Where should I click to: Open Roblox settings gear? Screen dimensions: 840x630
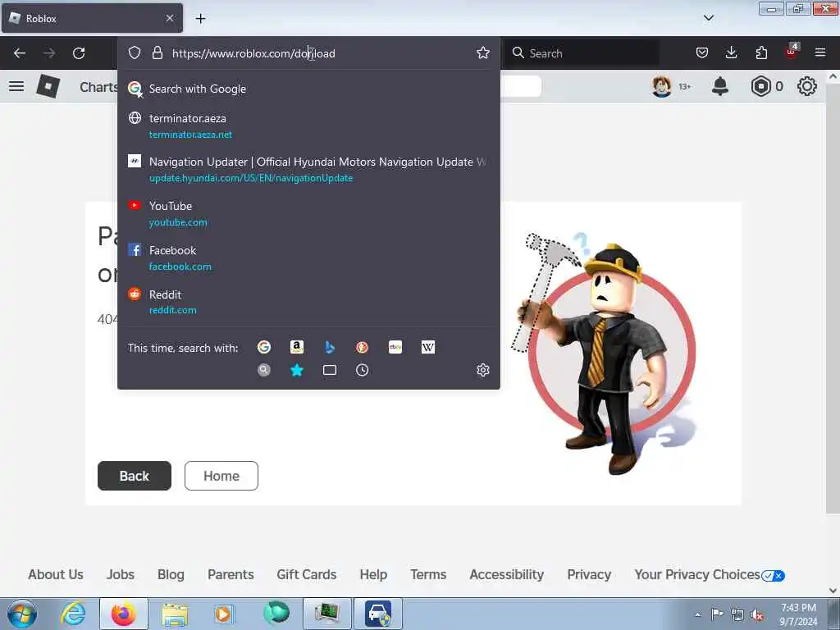point(807,86)
